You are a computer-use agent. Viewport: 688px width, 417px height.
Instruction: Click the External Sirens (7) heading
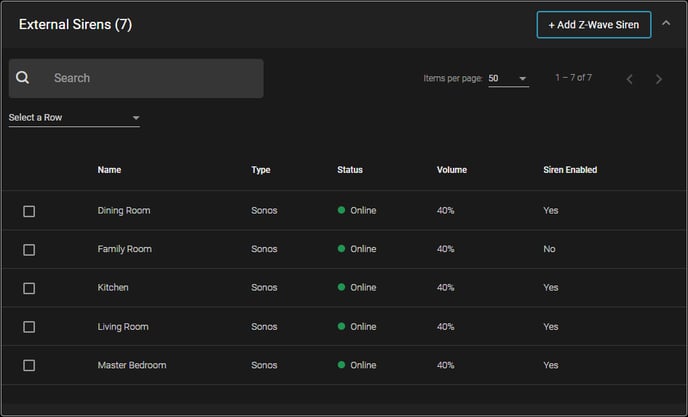coord(75,24)
